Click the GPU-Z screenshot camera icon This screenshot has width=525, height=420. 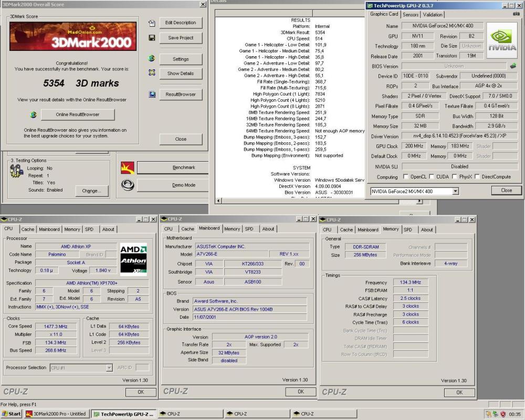coord(516,15)
